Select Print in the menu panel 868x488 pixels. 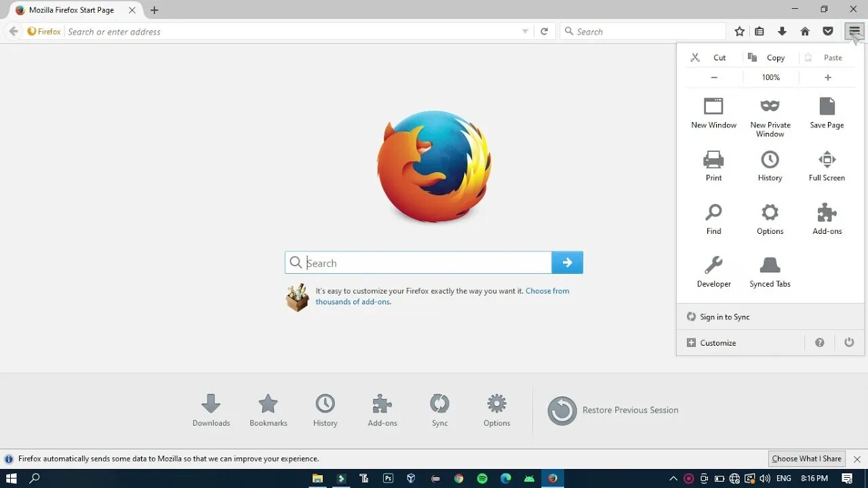(x=713, y=166)
